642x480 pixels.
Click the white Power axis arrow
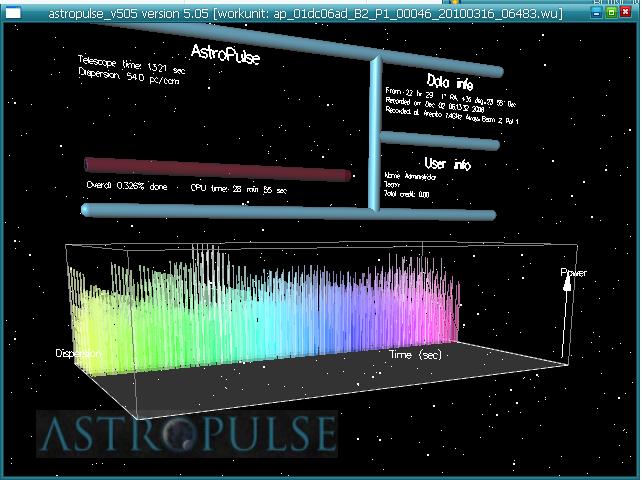[x=566, y=317]
